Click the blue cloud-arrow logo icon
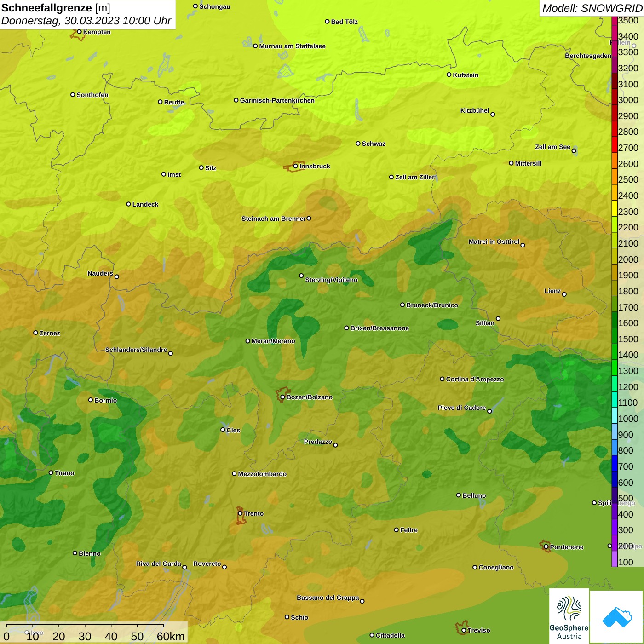Screen dimensions: 644x644 (617, 617)
